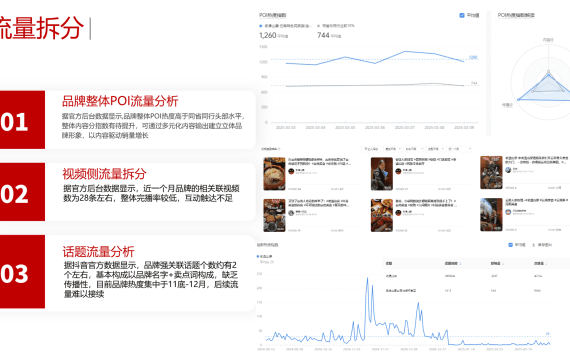Click the radar chart heading at top right
The width and height of the screenshot is (570, 360).
516,15
